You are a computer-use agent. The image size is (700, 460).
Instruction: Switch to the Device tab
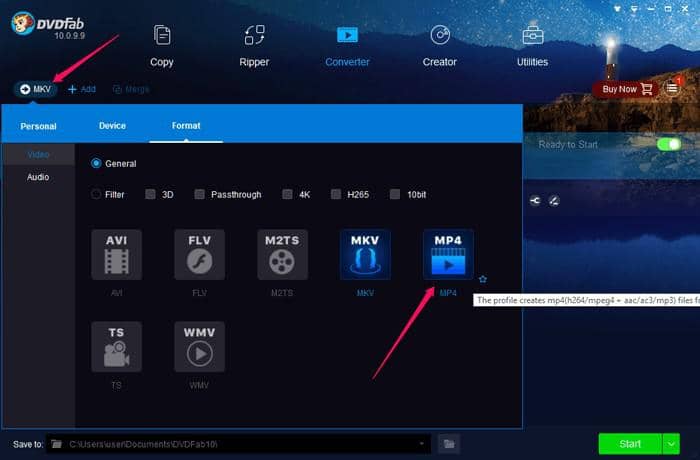[112, 126]
